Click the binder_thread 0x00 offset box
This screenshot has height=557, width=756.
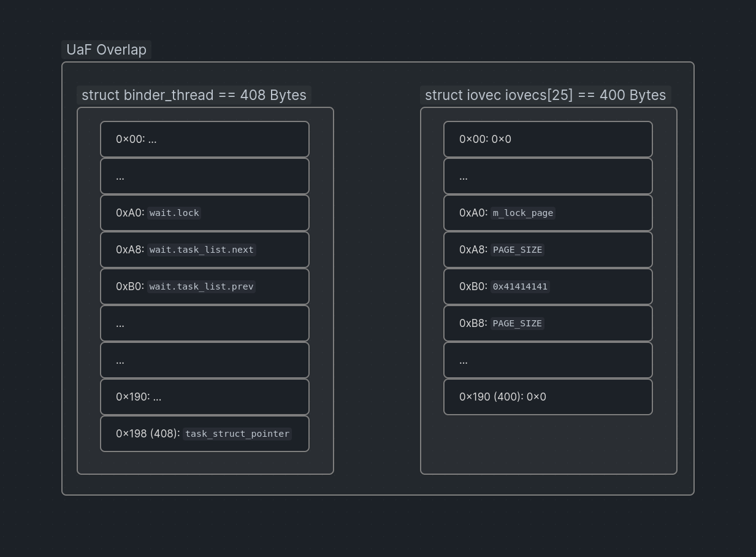205,139
